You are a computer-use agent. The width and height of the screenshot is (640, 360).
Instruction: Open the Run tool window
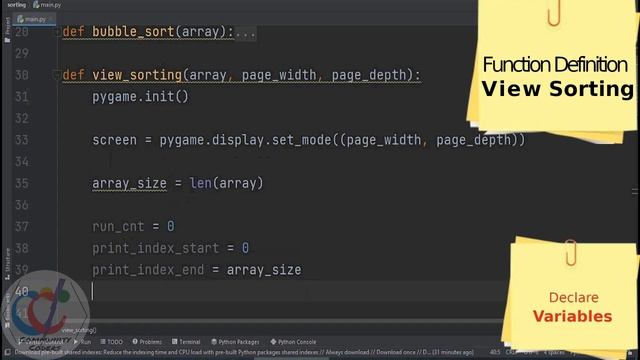[82, 342]
